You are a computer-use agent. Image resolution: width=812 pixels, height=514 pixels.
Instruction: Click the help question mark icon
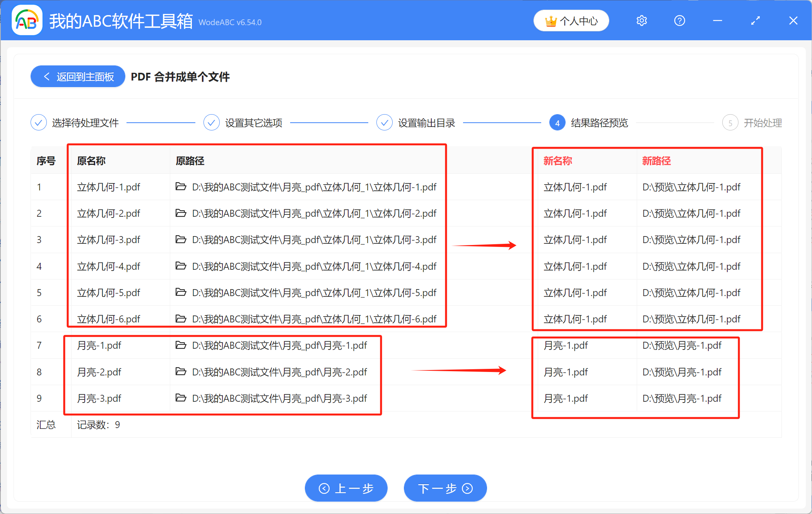[679, 21]
